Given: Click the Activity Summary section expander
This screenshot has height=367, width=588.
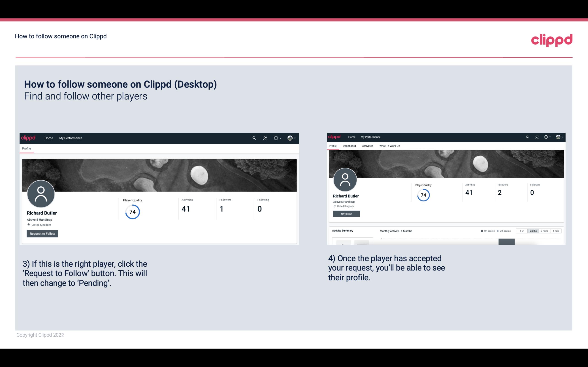Looking at the screenshot, I should click(x=342, y=230).
